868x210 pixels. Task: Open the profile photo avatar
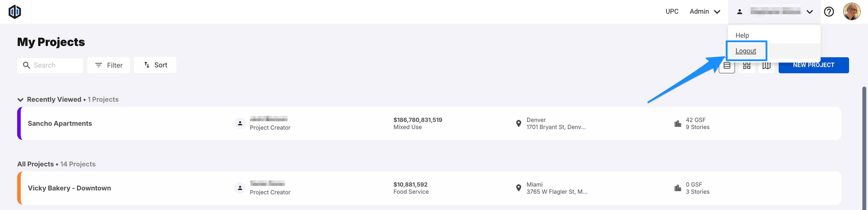pos(851,12)
